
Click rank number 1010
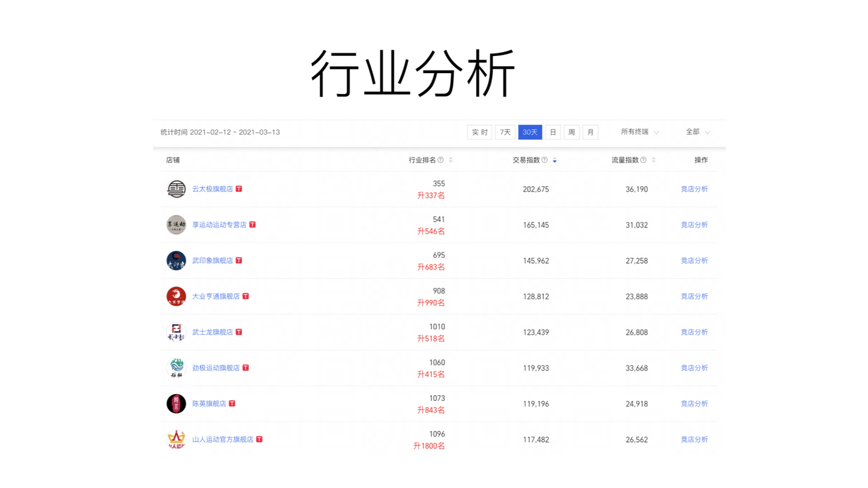[x=437, y=327]
